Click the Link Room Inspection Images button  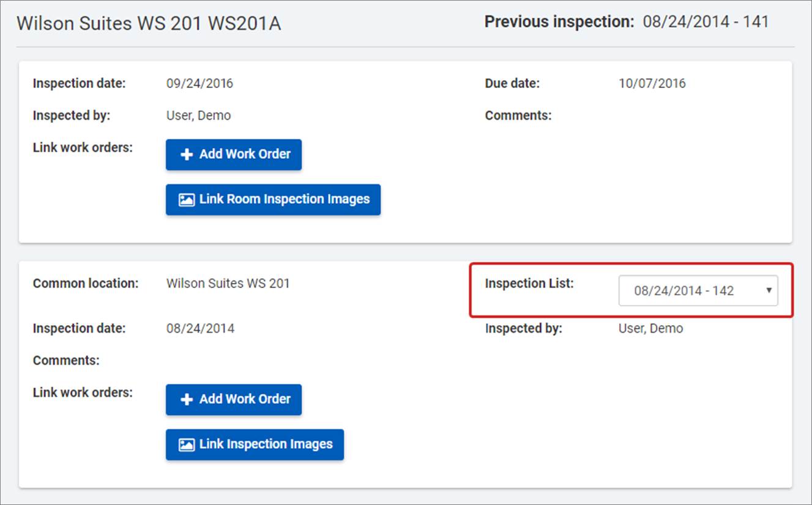(273, 200)
